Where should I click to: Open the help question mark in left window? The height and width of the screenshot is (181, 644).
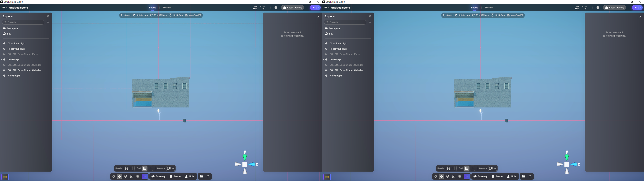pos(276,8)
